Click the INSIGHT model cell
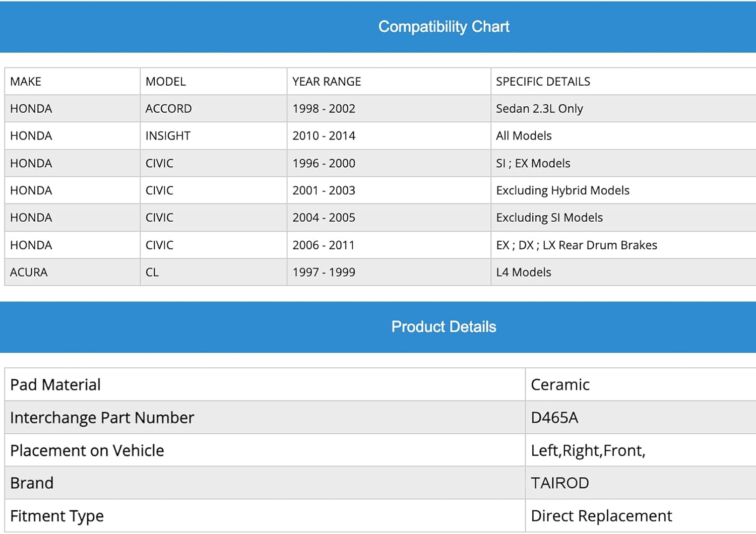This screenshot has width=756, height=534. pyautogui.click(x=168, y=136)
